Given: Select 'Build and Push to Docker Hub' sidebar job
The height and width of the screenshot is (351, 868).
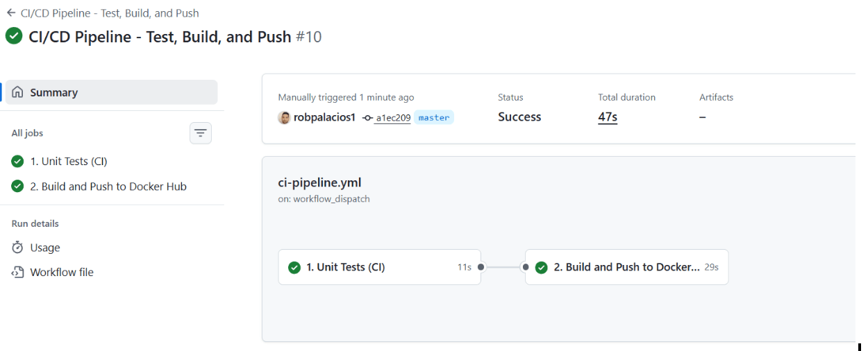Looking at the screenshot, I should [108, 186].
